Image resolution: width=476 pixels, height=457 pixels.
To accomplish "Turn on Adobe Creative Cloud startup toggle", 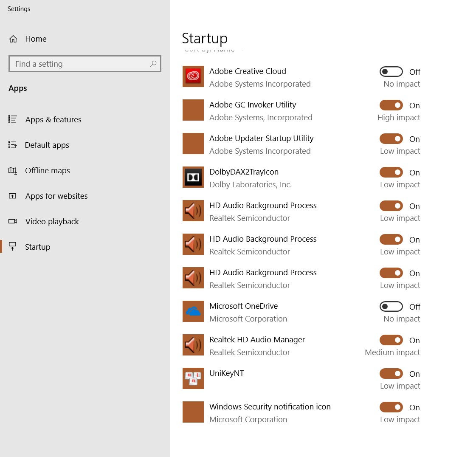I will 391,72.
